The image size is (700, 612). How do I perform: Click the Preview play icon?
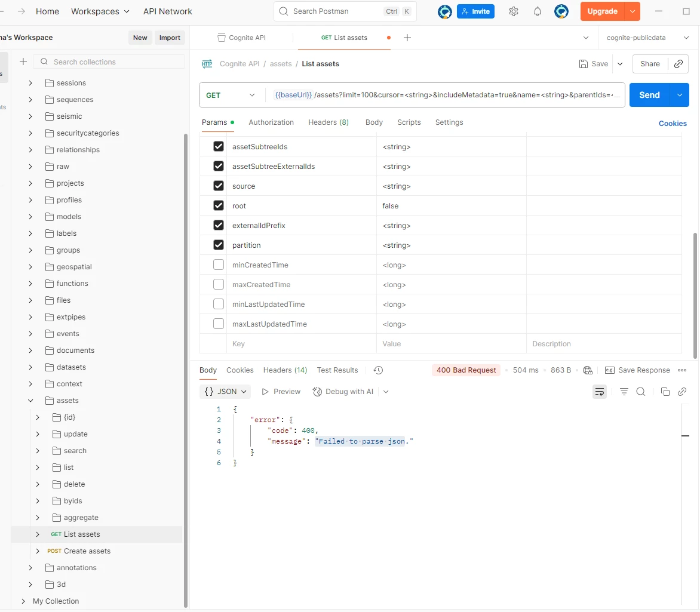tap(265, 392)
